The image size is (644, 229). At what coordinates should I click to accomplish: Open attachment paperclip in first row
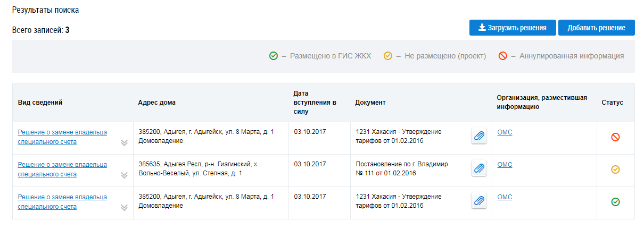pos(479,137)
